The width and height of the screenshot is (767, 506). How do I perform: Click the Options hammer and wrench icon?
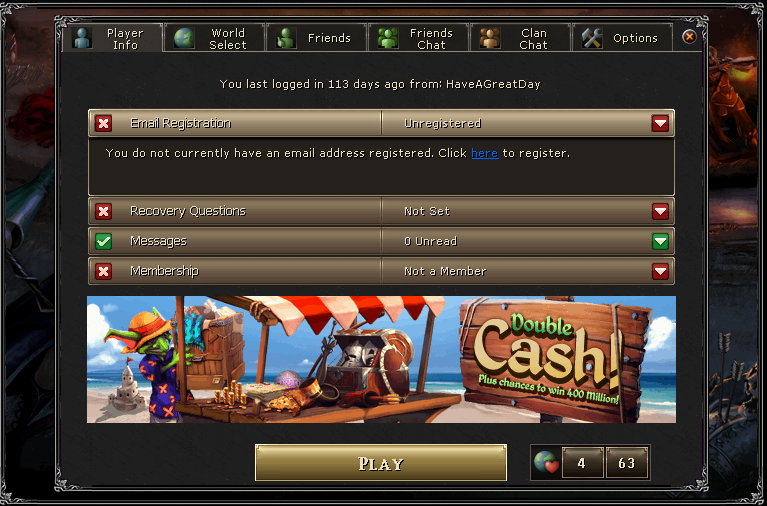(x=592, y=38)
